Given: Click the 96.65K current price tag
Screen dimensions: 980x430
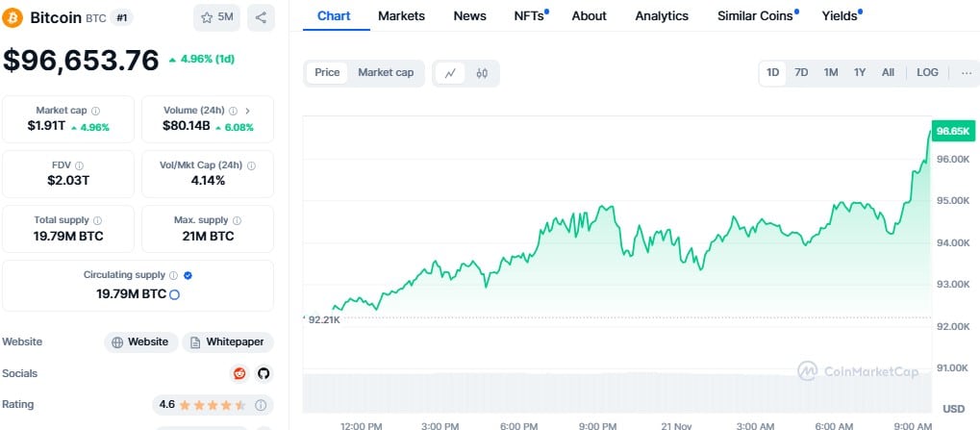Looking at the screenshot, I should click(952, 131).
